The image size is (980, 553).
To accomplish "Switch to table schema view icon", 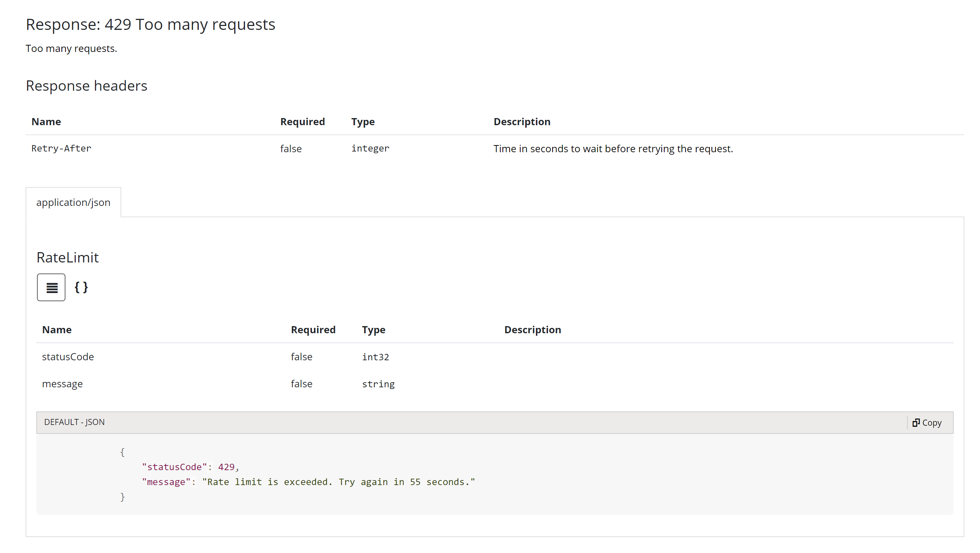I will (51, 288).
